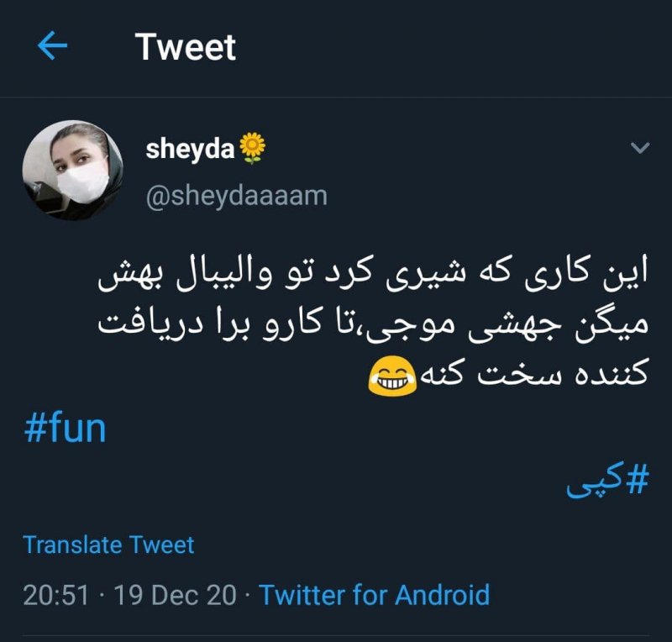Open the tweet options chevron menu
Viewport: 672px width, 642px height.
[640, 149]
